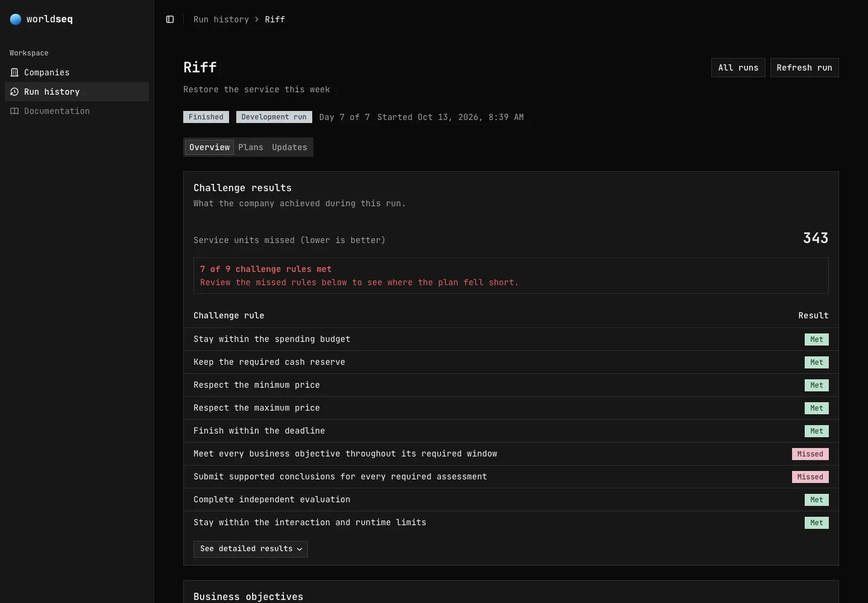Click the Run history clock icon
Screen dimensions: 868x603
pos(14,92)
